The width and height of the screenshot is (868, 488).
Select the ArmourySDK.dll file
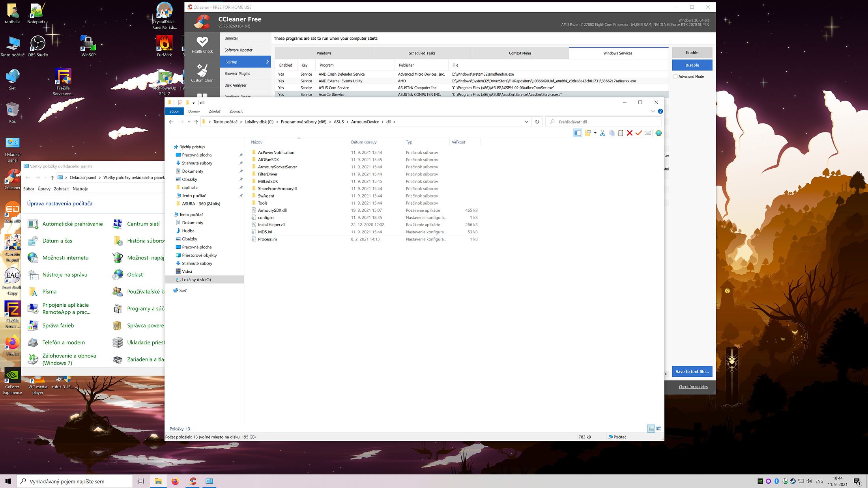coord(272,210)
